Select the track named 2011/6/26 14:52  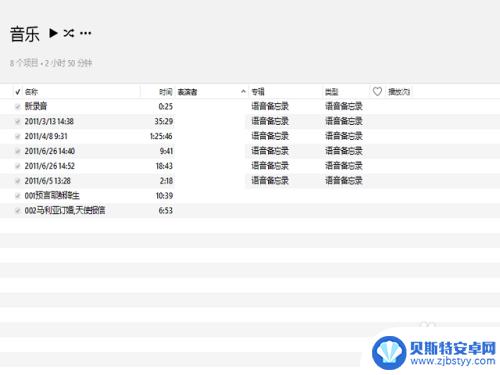point(50,166)
